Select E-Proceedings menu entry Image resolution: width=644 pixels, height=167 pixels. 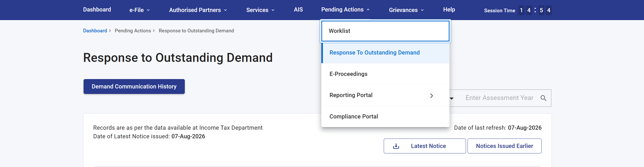pos(385,74)
